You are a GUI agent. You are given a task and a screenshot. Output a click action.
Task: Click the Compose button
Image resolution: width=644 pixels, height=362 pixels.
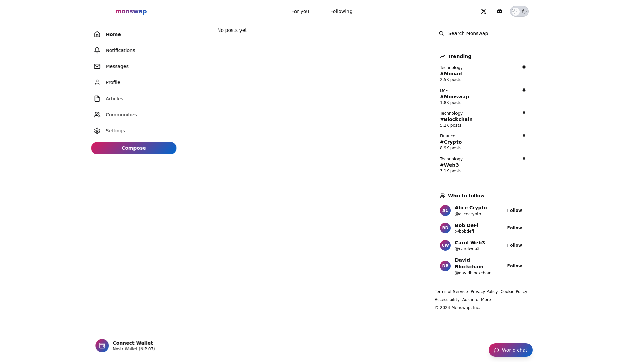click(133, 148)
